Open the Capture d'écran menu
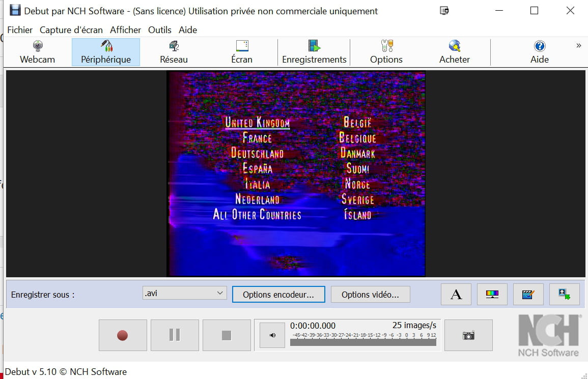Viewport: 588px width, 379px height. tap(71, 30)
